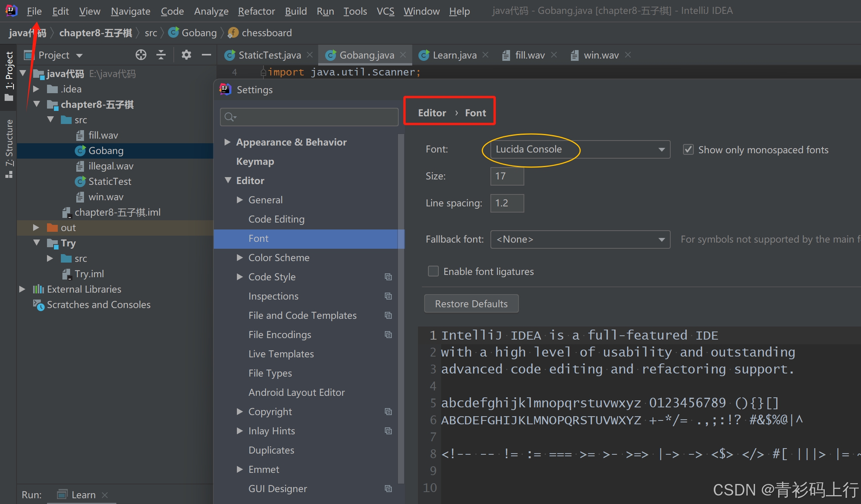
Task: Select Code Editing settings page
Action: click(x=276, y=219)
